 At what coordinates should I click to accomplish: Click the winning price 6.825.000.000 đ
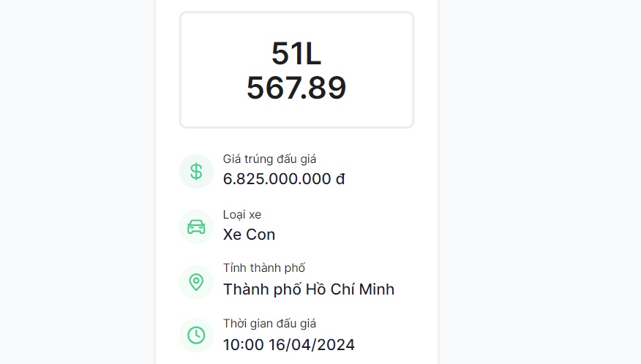[x=284, y=179]
